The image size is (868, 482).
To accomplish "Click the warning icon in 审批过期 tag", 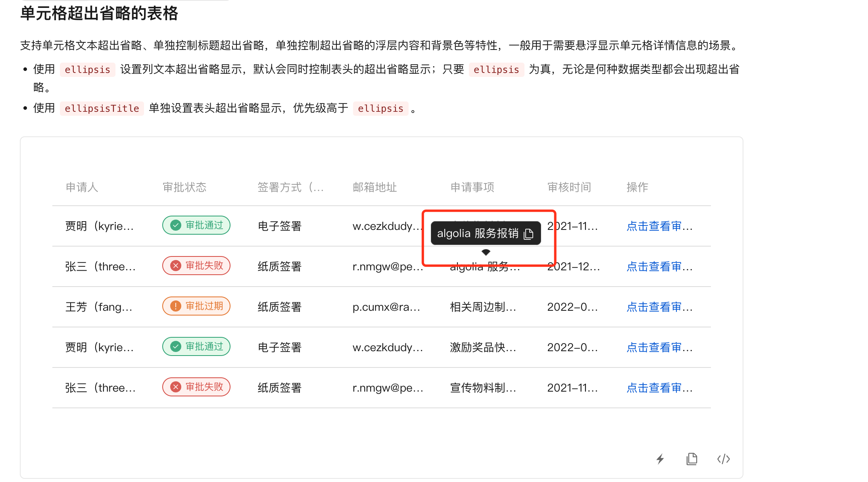I will [x=175, y=306].
